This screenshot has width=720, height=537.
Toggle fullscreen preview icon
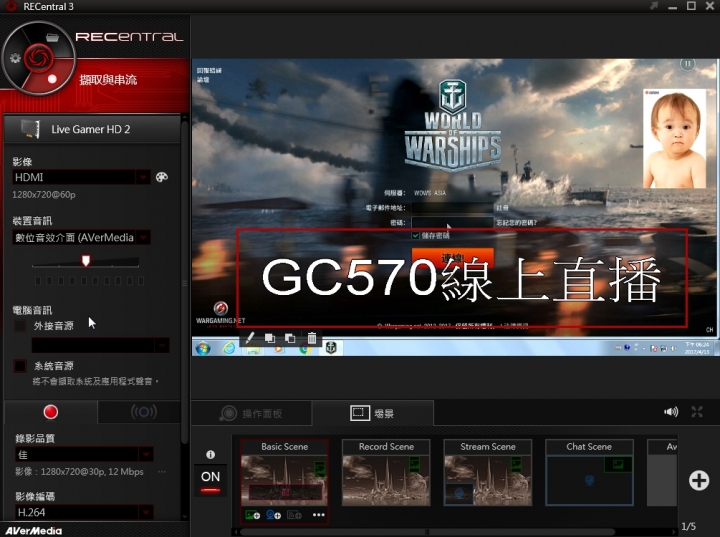697,412
